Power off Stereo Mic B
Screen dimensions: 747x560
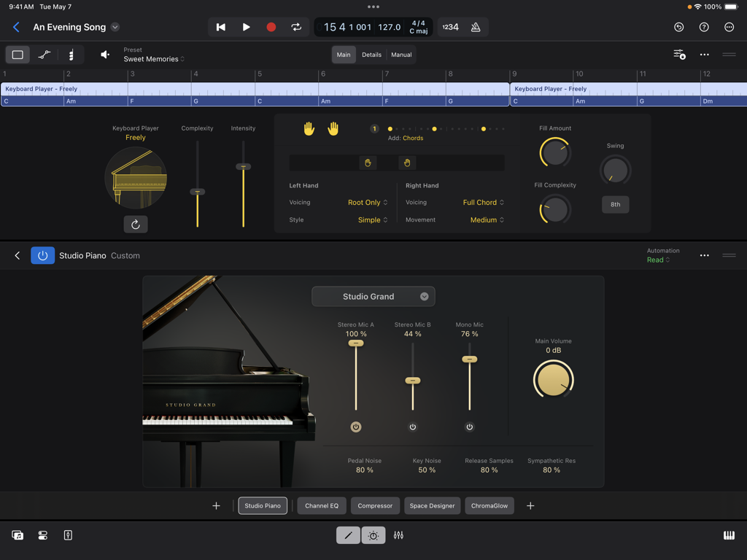click(413, 427)
